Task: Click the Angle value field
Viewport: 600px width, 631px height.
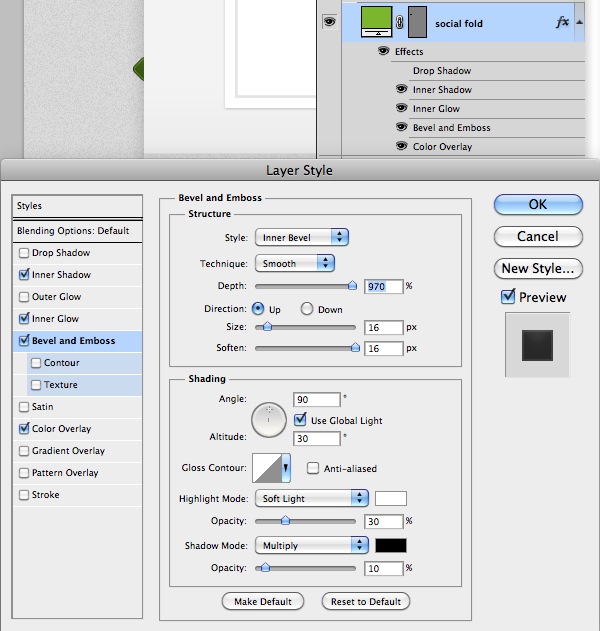Action: coord(317,399)
